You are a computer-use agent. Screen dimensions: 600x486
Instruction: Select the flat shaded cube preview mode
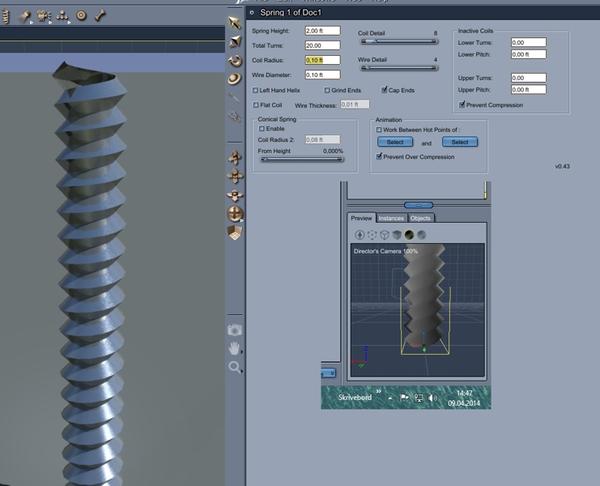tap(397, 235)
